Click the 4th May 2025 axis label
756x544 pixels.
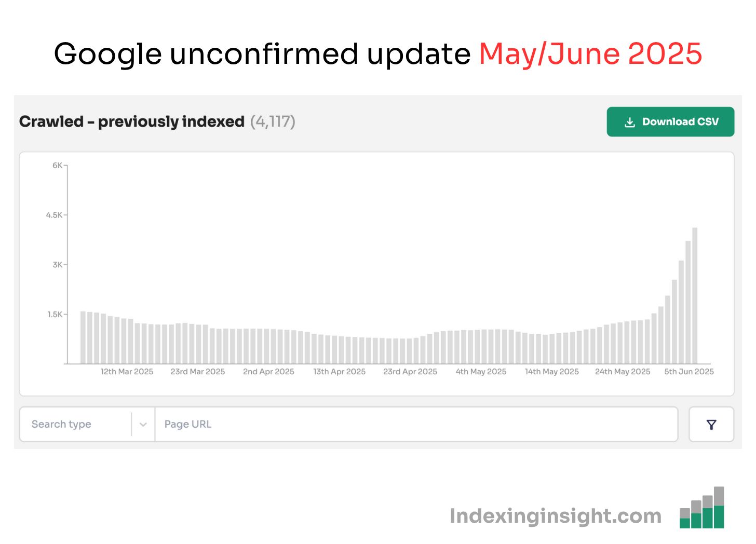click(x=481, y=372)
